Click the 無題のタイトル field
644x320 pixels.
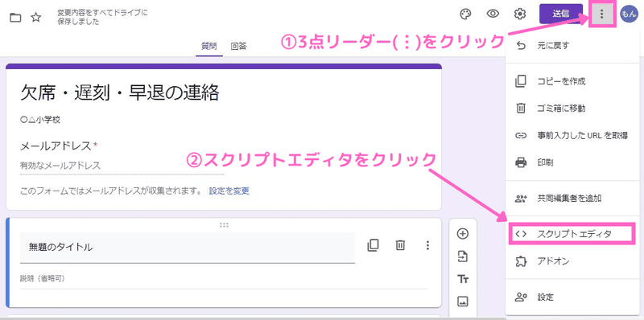point(188,248)
